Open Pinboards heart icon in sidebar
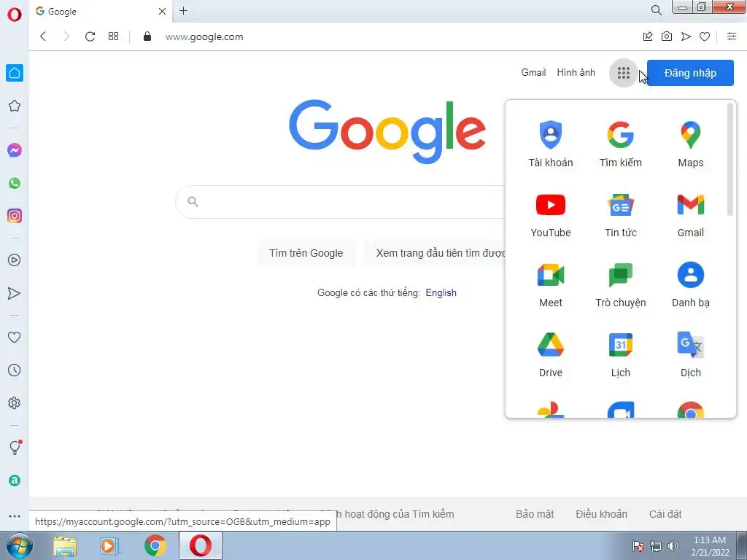 [x=15, y=337]
